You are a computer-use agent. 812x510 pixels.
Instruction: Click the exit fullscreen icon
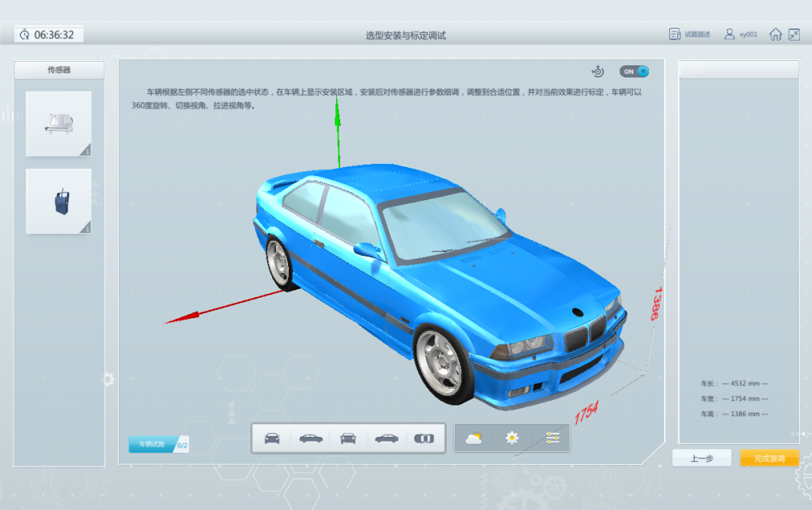tap(795, 34)
